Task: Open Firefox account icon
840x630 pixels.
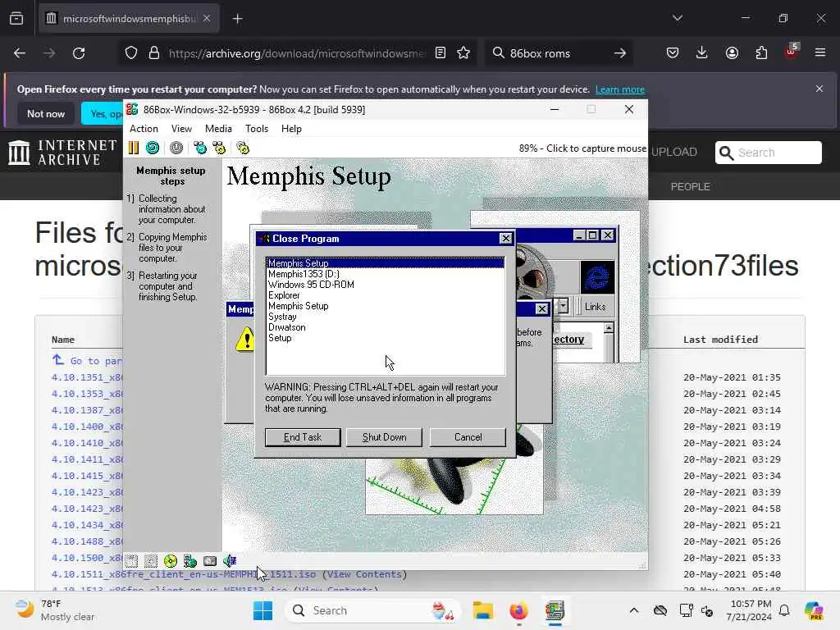Action: tap(732, 53)
